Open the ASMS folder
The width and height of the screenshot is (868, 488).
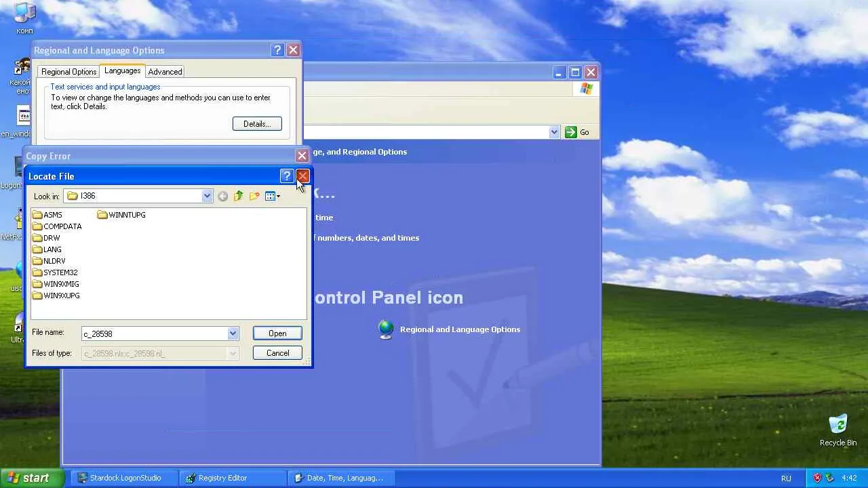[47, 215]
